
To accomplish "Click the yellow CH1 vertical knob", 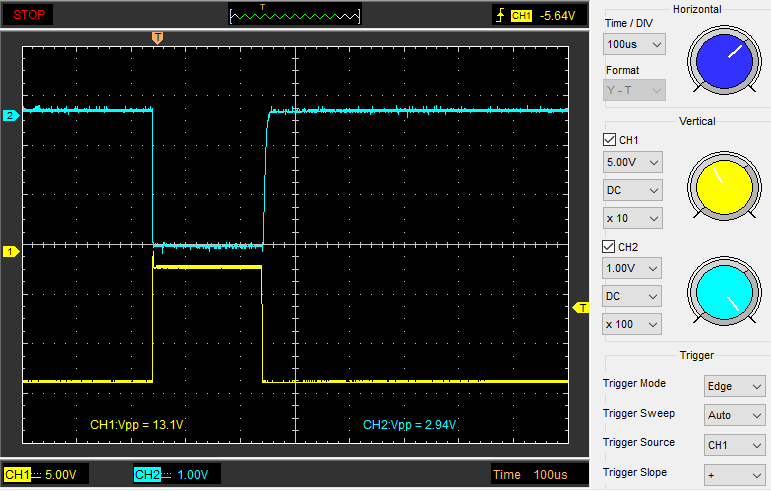I will pyautogui.click(x=722, y=186).
